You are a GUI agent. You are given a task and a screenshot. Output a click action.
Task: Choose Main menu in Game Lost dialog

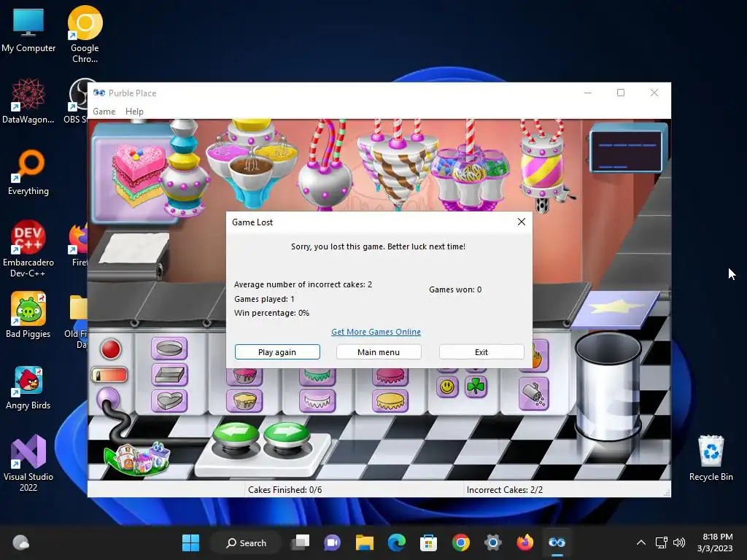pyautogui.click(x=379, y=352)
